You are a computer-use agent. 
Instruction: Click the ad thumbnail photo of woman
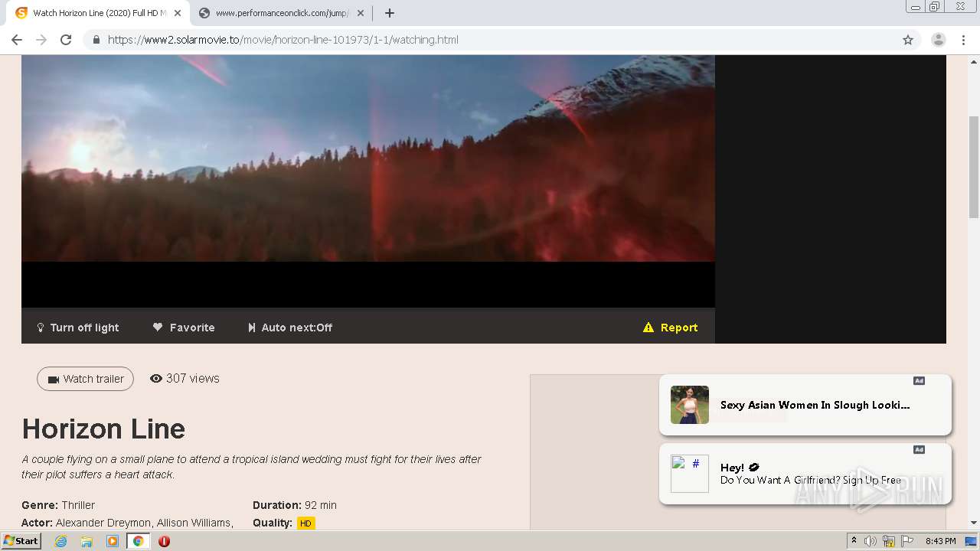[690, 405]
